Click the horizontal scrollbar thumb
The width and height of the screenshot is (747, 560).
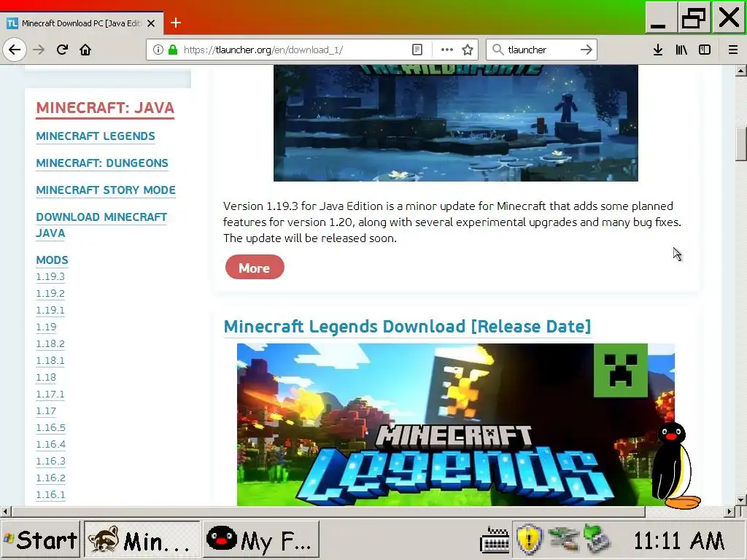coord(328,512)
